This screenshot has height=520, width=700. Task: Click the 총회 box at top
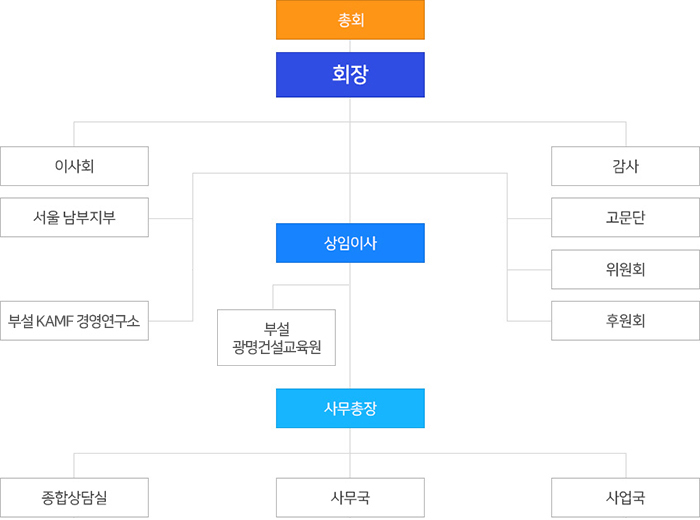click(x=350, y=20)
